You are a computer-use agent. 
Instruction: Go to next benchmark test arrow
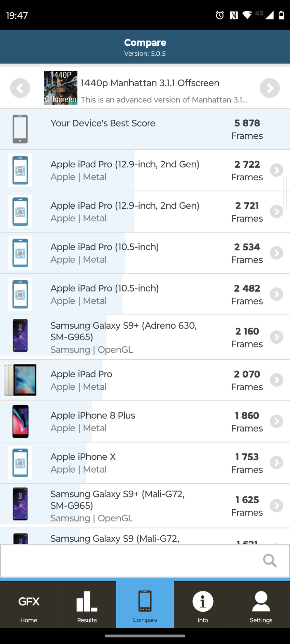(x=270, y=88)
